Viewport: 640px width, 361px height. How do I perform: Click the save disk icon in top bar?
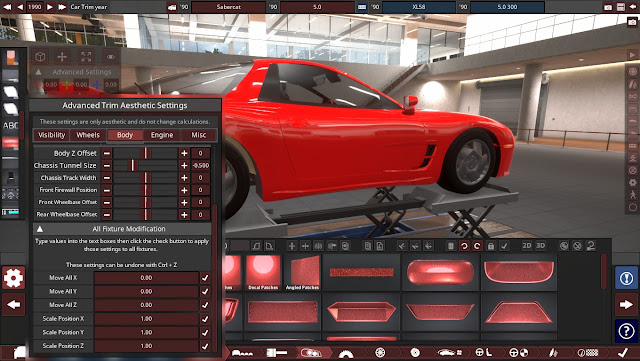620,7
